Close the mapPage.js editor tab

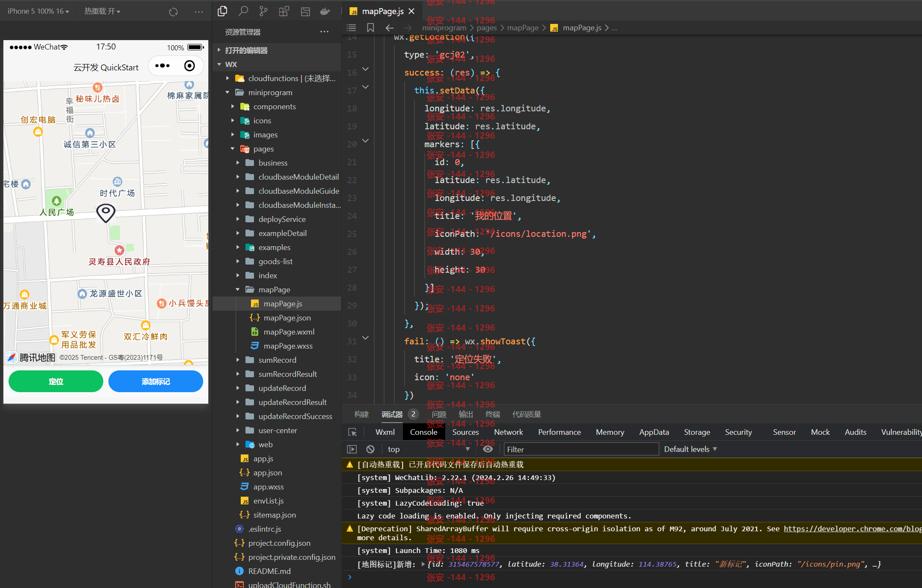[411, 11]
